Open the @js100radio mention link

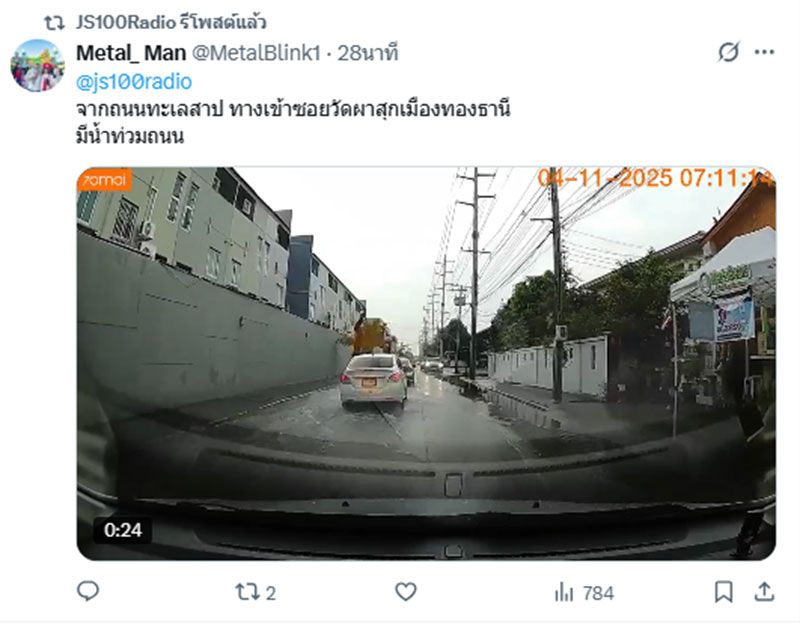tap(134, 82)
